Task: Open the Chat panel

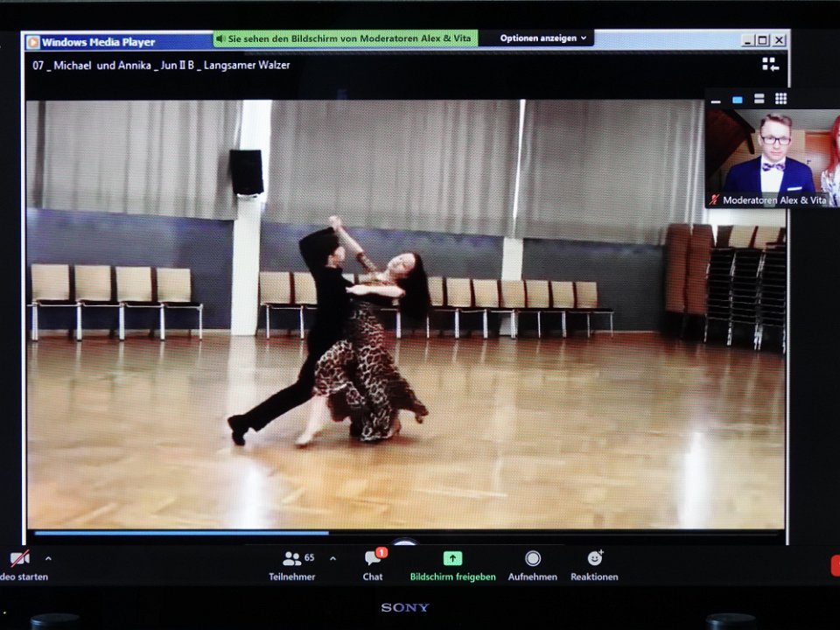Action: [x=373, y=566]
